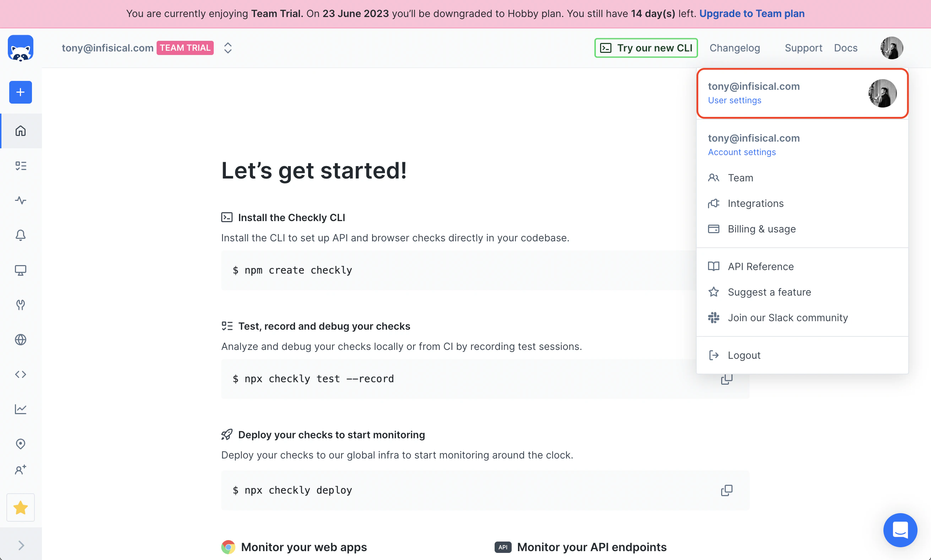
Task: Click 'Test, record and debug your checks' heading
Action: [324, 326]
